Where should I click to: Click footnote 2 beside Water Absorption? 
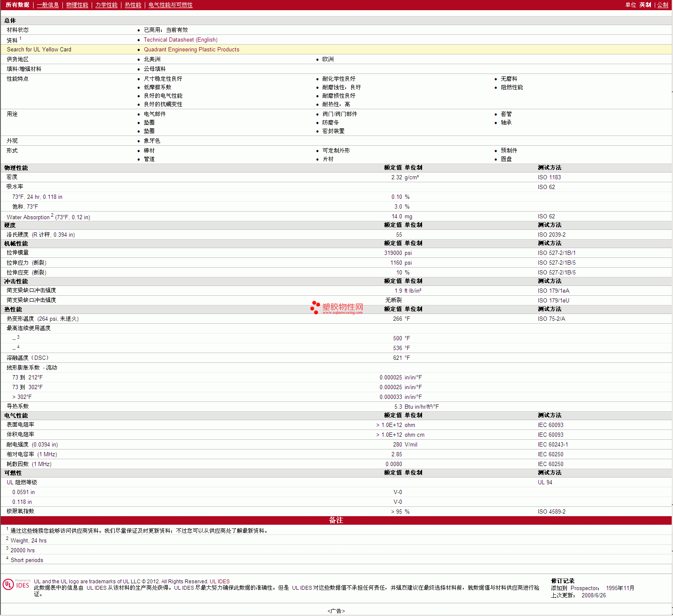tap(52, 215)
